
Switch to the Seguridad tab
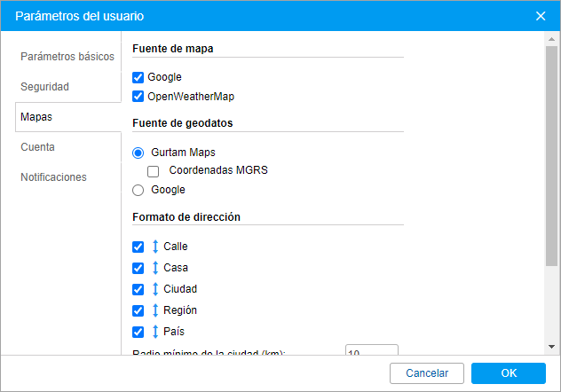click(45, 87)
